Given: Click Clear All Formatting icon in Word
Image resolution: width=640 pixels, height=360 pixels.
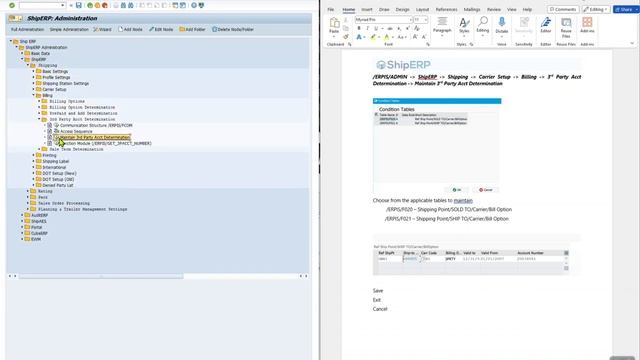Looking at the screenshot, I should (417, 28).
